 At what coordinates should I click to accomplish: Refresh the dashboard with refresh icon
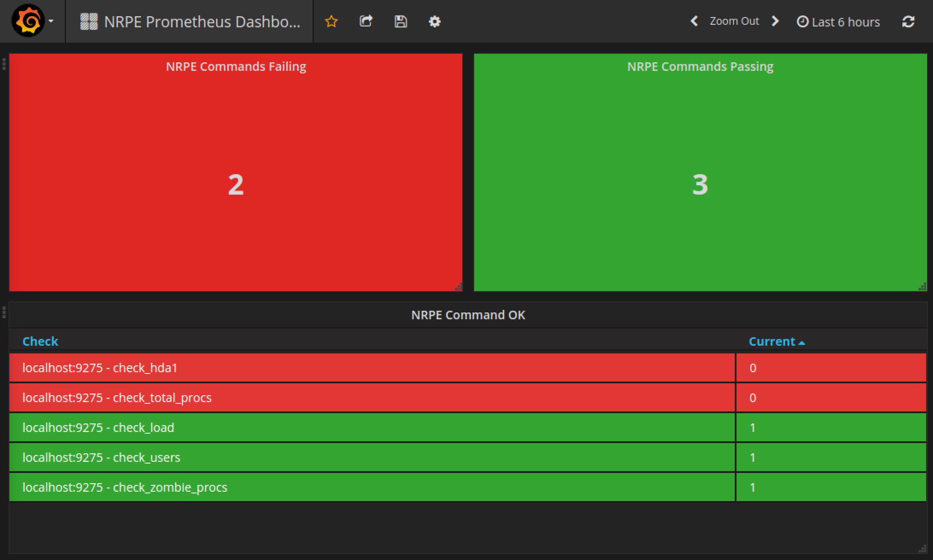point(908,22)
